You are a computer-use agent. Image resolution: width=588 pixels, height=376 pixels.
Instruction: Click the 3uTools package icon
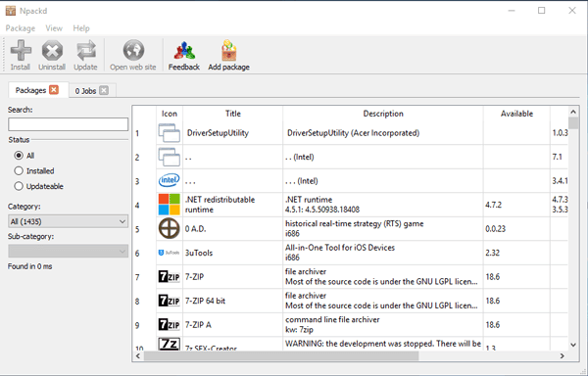pyautogui.click(x=170, y=253)
